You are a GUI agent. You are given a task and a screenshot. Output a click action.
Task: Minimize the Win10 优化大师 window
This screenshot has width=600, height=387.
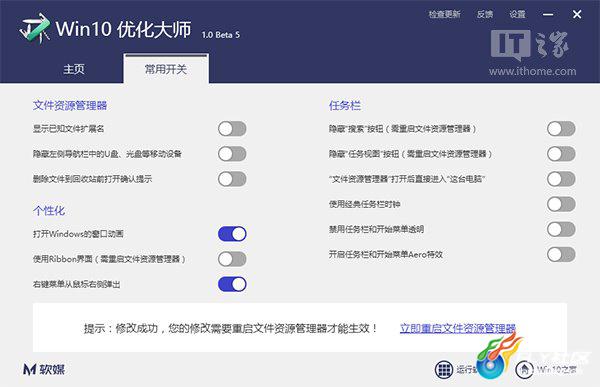pos(548,15)
